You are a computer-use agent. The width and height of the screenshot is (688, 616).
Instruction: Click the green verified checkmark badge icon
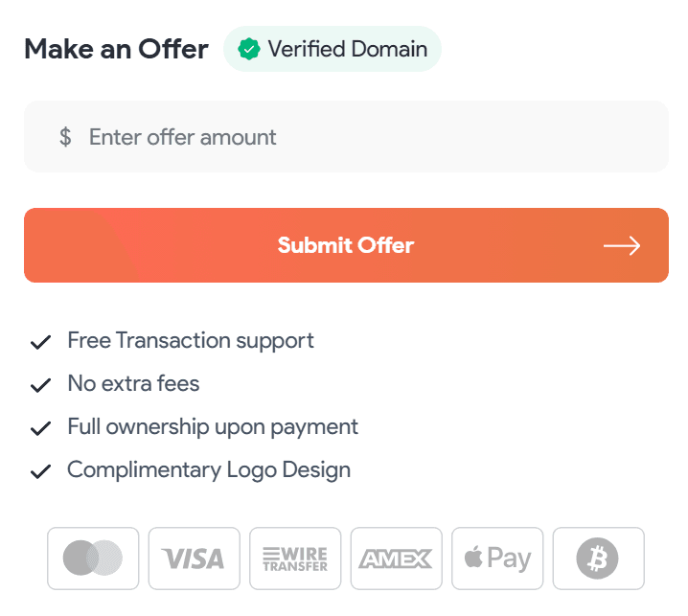point(249,49)
